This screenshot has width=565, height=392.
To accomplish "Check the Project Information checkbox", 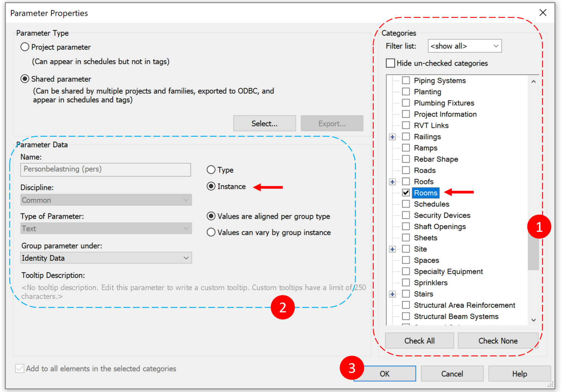I will [406, 114].
